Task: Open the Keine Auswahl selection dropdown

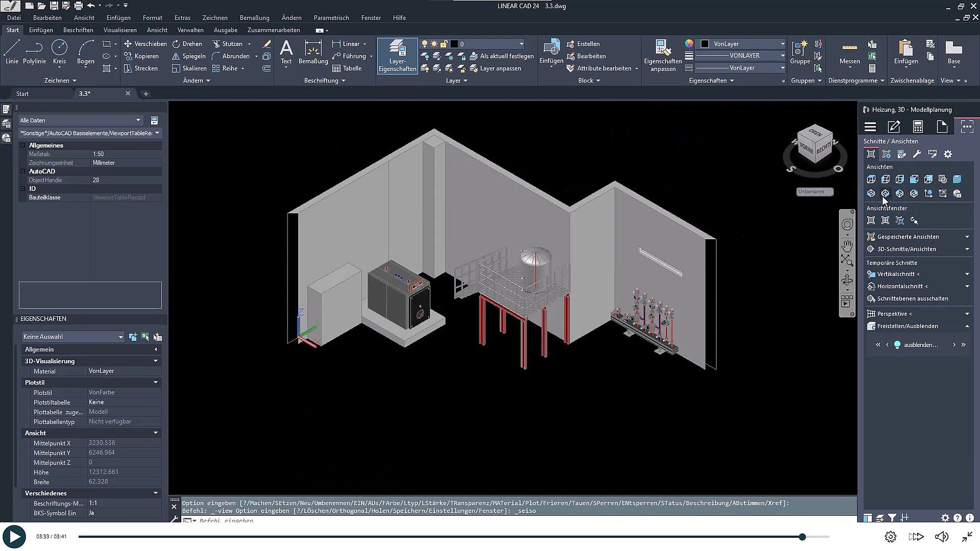Action: coord(73,337)
